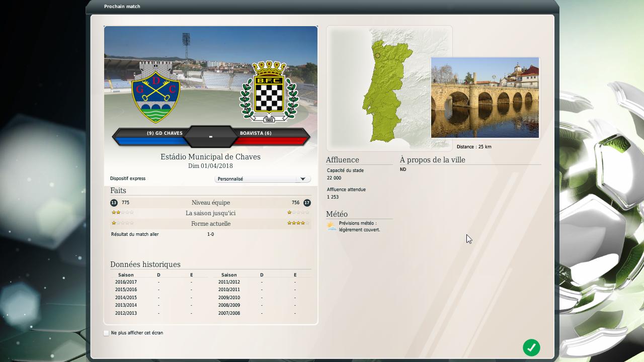Click the rank 13 team level badge
The width and height of the screenshot is (644, 362).
coord(114,203)
